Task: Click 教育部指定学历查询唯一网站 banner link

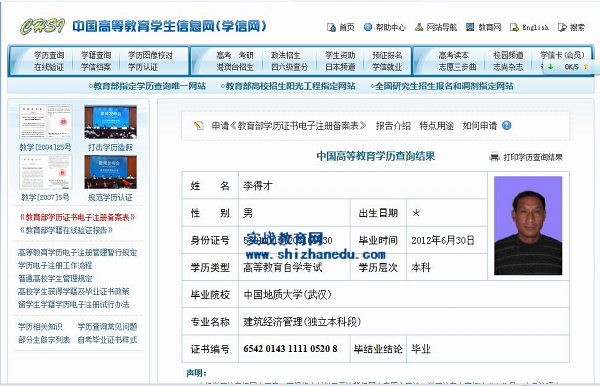Action: coord(147,86)
